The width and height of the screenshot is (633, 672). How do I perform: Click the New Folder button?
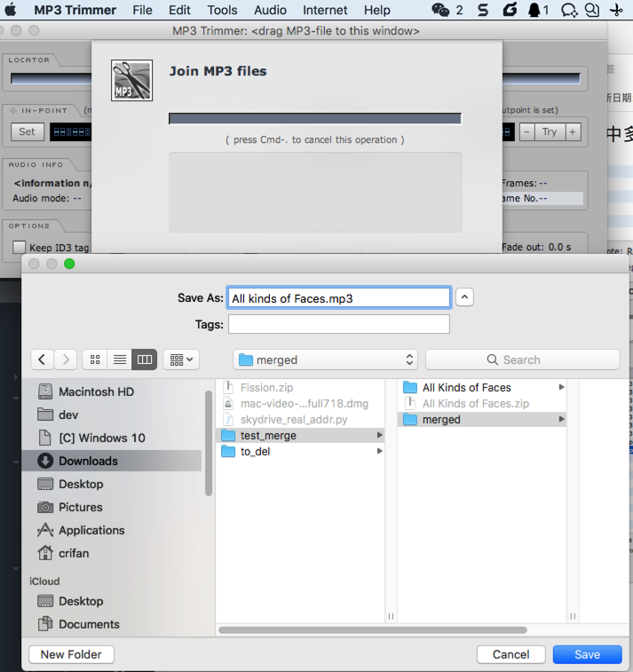point(71,654)
